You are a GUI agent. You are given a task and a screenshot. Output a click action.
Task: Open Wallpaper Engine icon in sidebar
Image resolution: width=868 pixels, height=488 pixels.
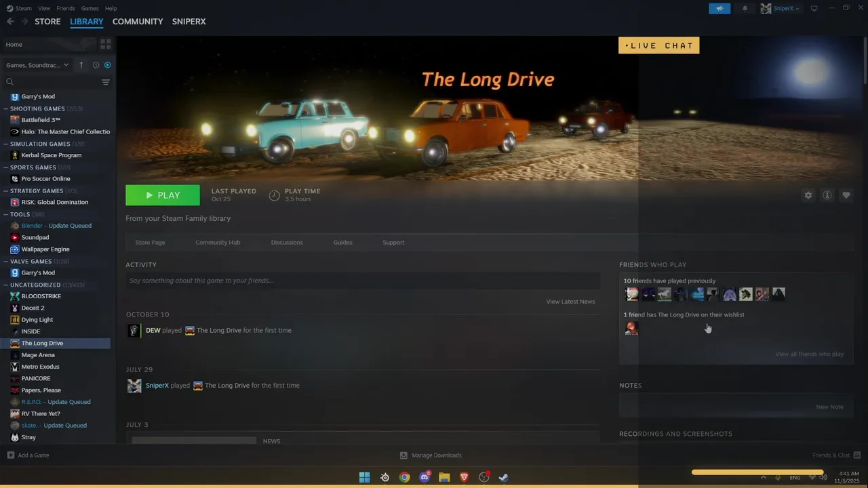pos(15,249)
